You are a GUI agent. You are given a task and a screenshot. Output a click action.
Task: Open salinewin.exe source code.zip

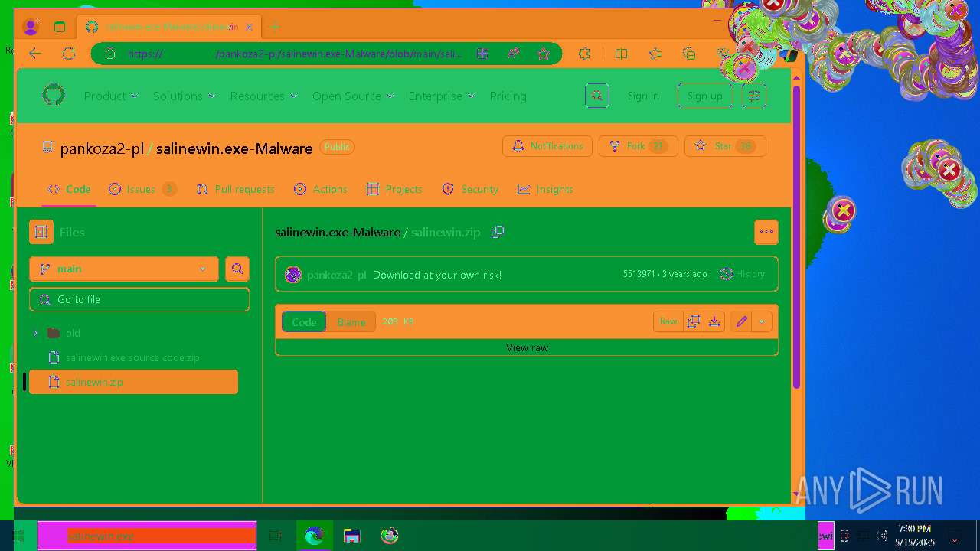[x=132, y=357]
